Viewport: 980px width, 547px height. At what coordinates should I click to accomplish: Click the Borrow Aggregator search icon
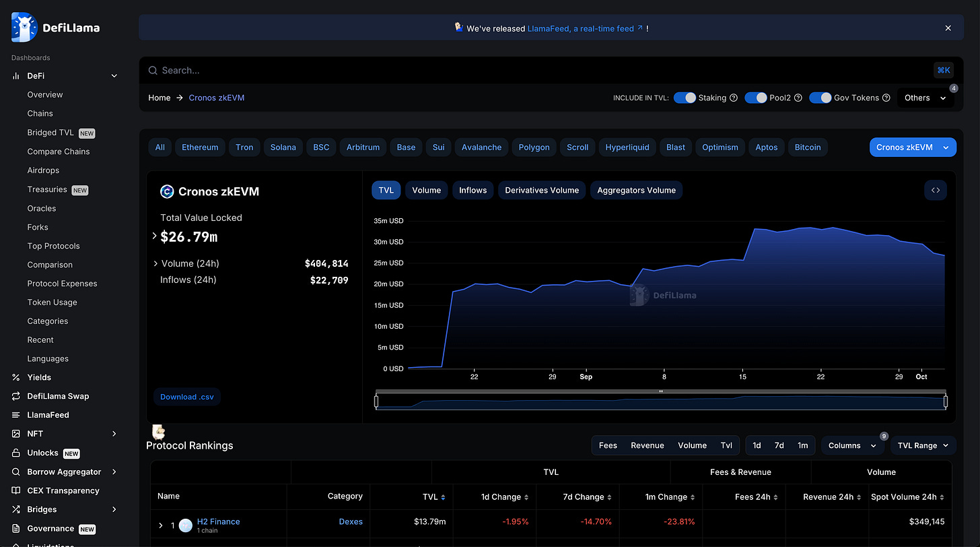point(15,472)
